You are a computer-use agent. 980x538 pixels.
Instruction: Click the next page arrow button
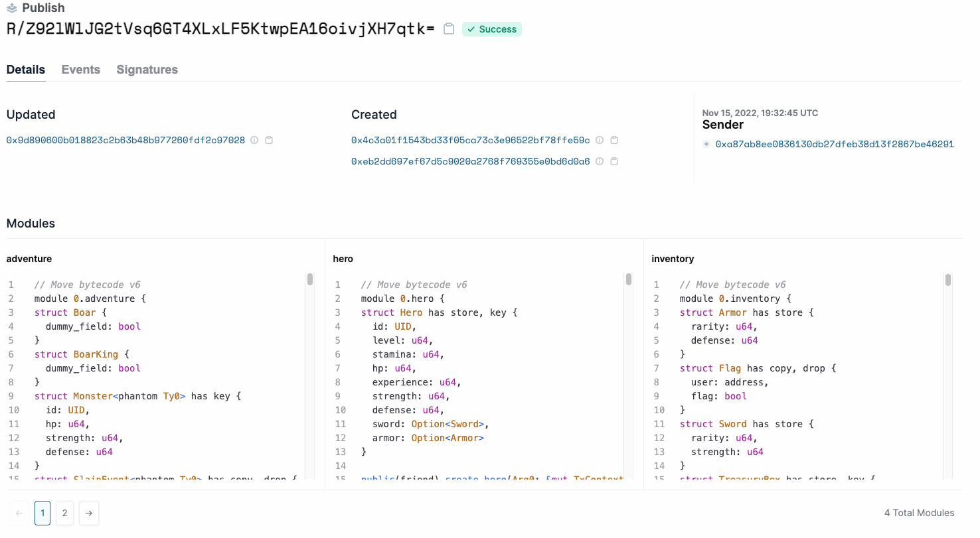[89, 513]
